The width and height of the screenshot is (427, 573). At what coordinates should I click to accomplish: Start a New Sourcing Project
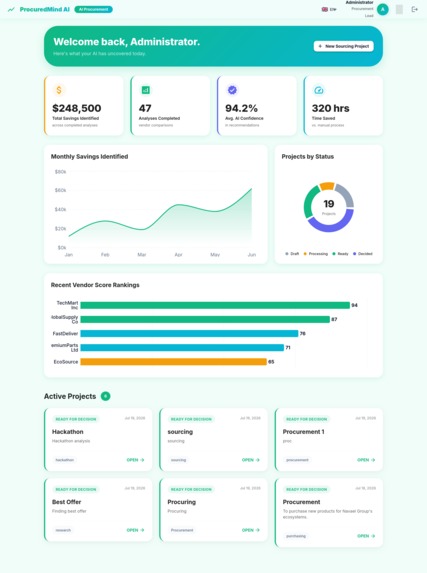tap(344, 46)
